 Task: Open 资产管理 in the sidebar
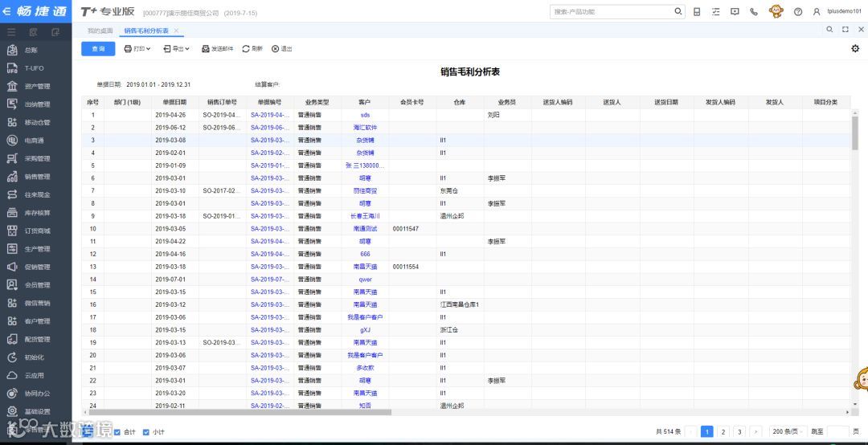(x=35, y=86)
